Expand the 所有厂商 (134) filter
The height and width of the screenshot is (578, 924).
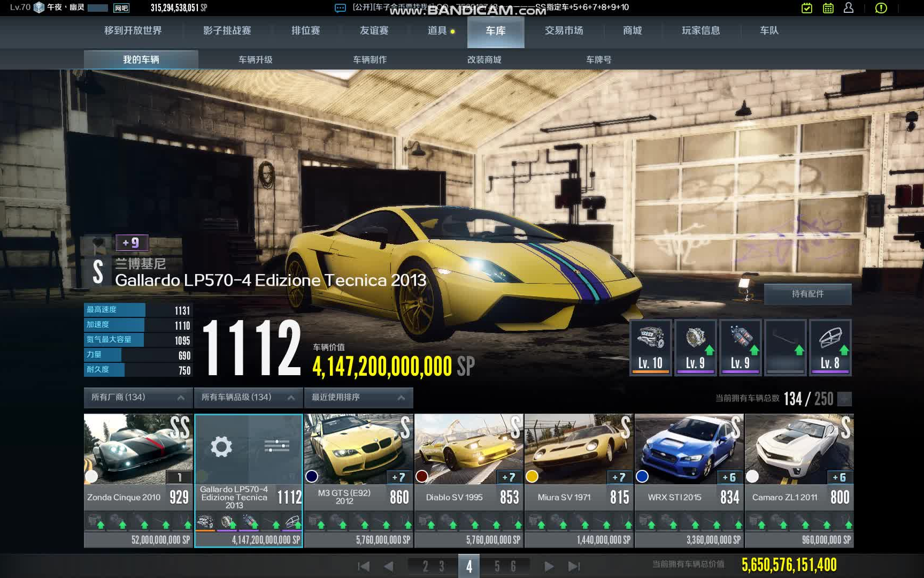pyautogui.click(x=138, y=398)
